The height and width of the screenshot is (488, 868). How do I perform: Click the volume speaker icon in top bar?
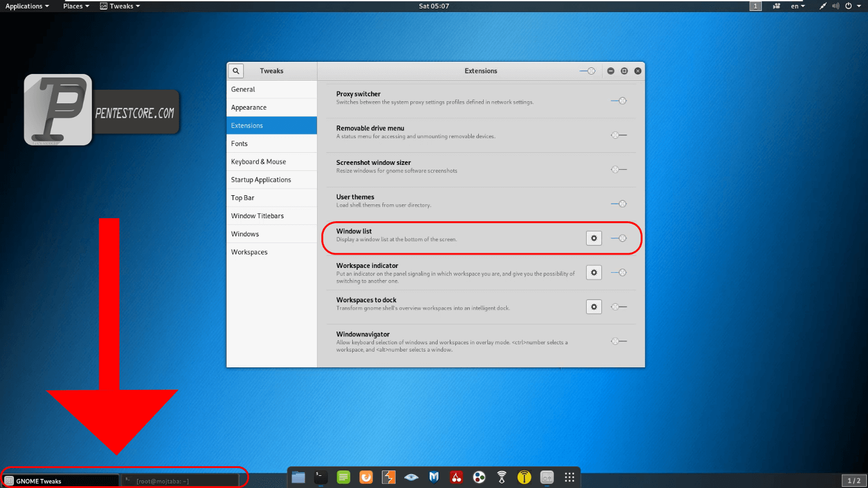(x=836, y=6)
